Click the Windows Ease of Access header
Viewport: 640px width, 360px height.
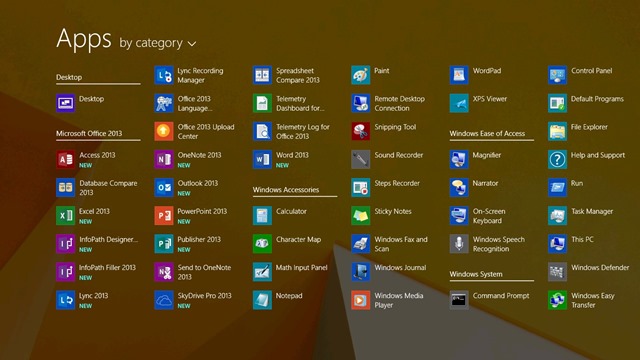click(487, 133)
